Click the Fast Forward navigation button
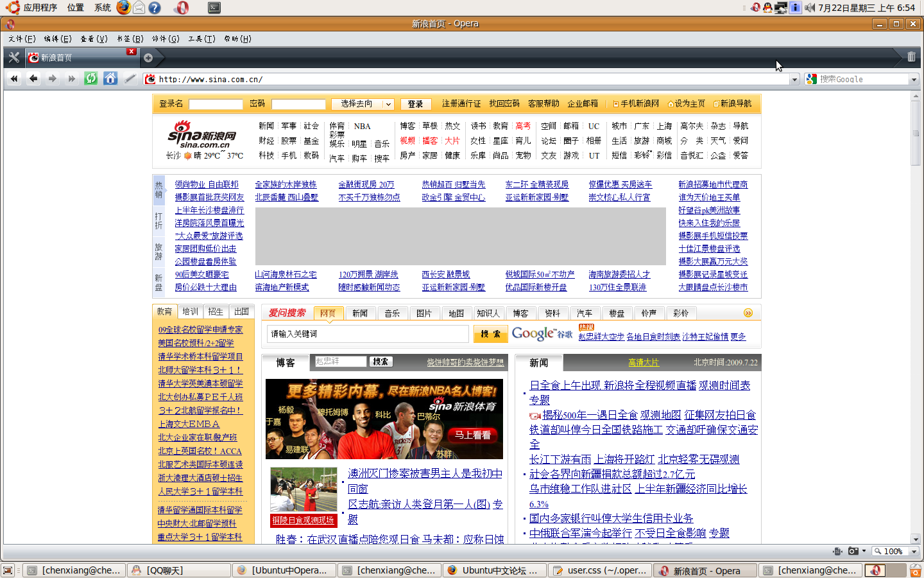This screenshot has height=578, width=924. 72,78
